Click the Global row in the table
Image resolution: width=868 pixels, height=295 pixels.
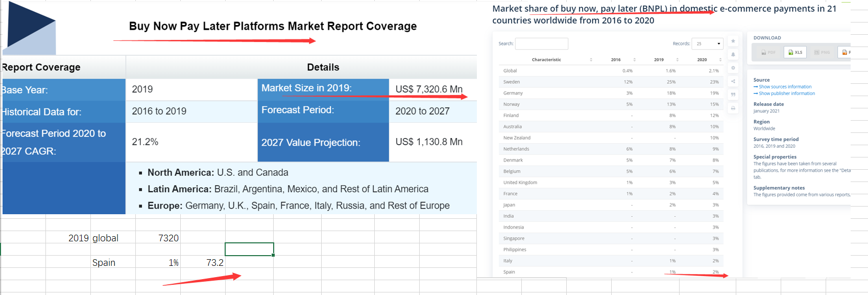pos(611,71)
